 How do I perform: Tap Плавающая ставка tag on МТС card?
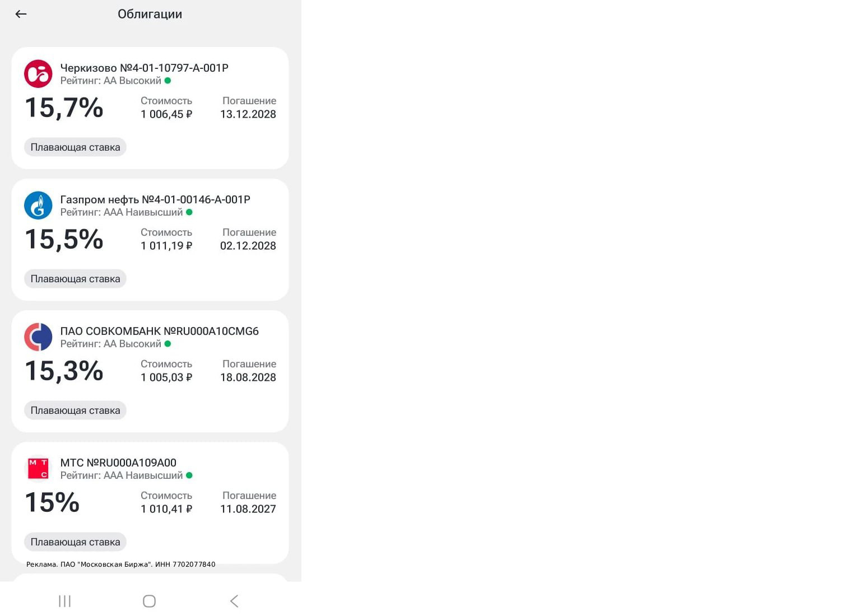(x=75, y=542)
